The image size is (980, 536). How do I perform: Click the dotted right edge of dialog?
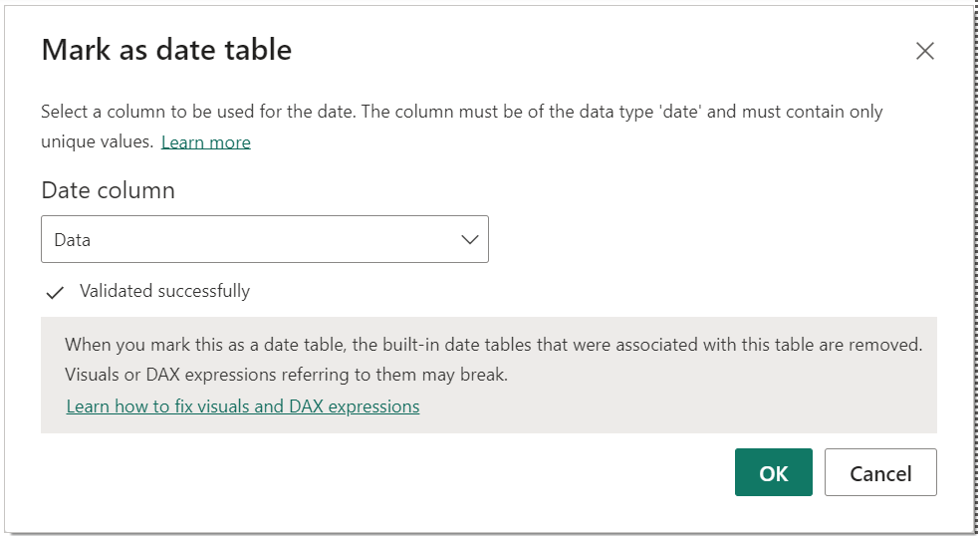976,268
